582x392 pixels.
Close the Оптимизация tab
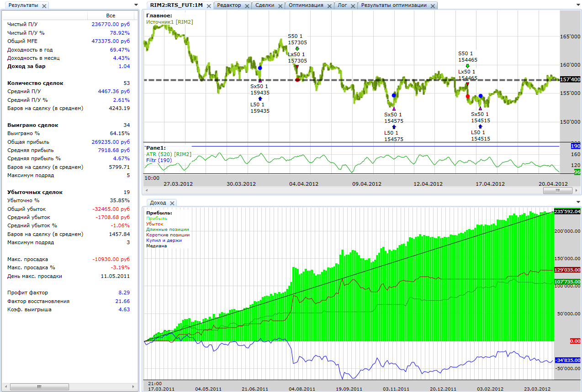329,6
